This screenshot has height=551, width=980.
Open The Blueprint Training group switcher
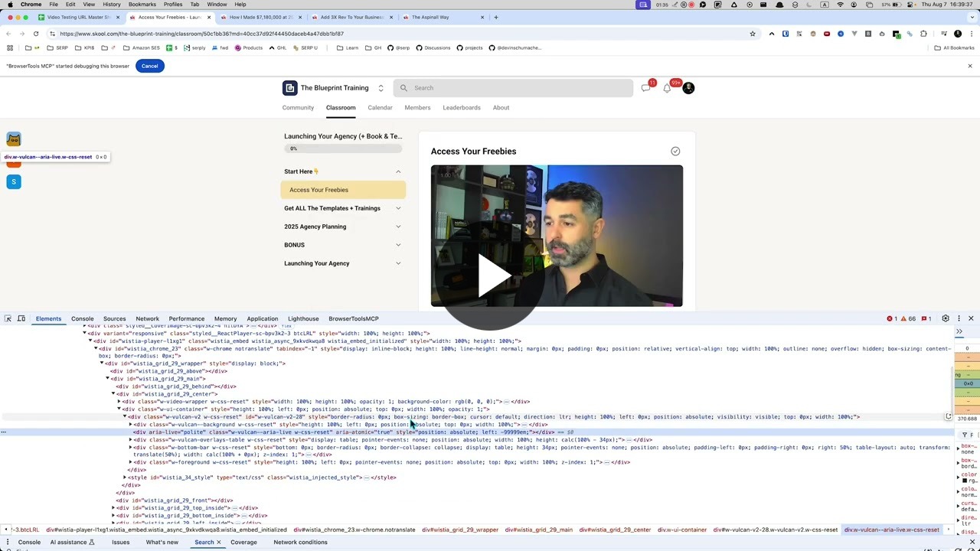coord(381,88)
